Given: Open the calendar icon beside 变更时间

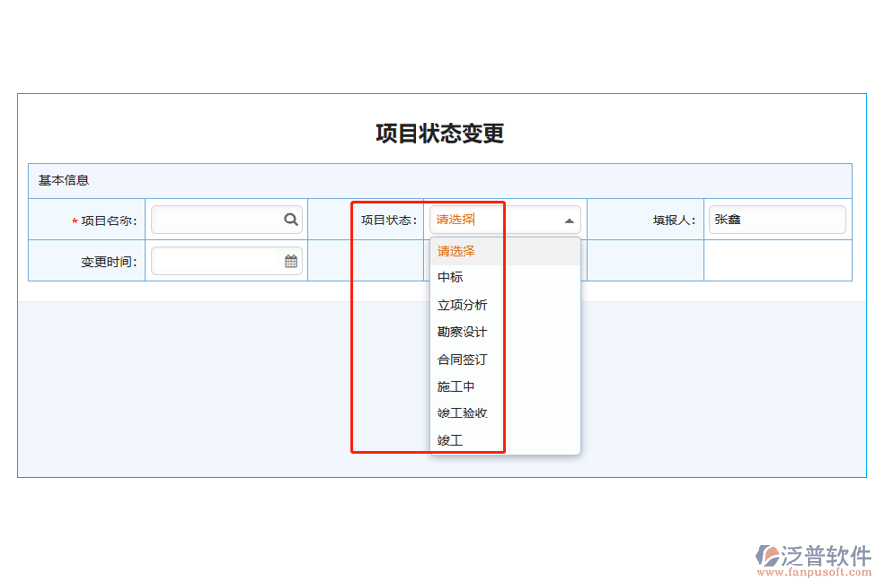Looking at the screenshot, I should 290,261.
